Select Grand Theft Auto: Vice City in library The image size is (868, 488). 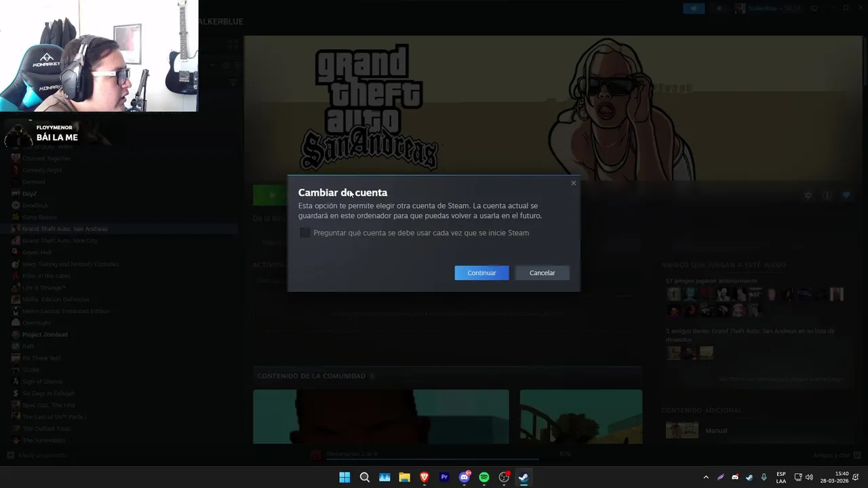click(x=60, y=241)
